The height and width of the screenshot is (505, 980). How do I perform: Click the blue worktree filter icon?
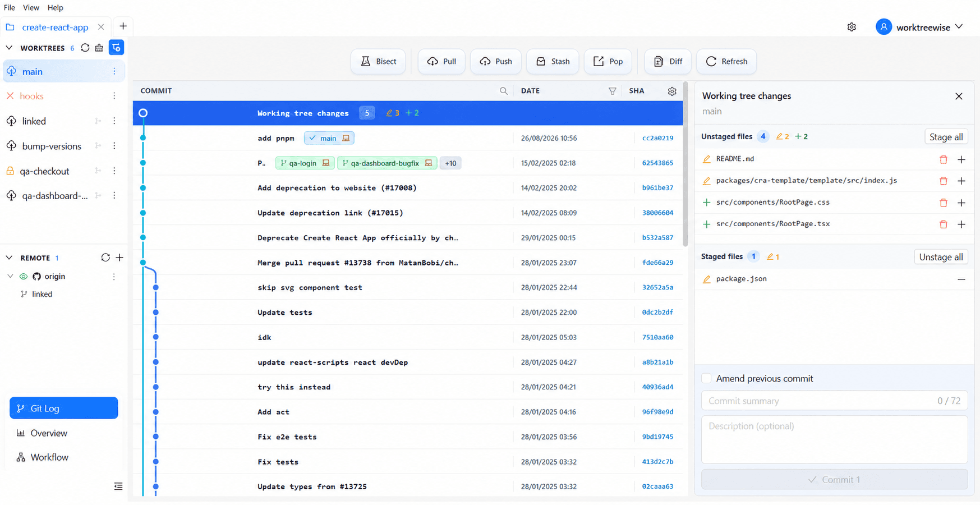[116, 48]
